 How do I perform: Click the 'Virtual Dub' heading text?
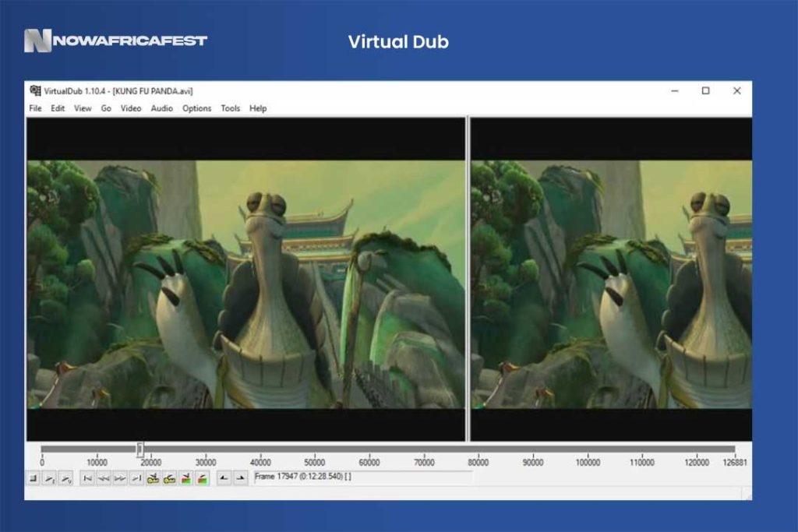(398, 42)
